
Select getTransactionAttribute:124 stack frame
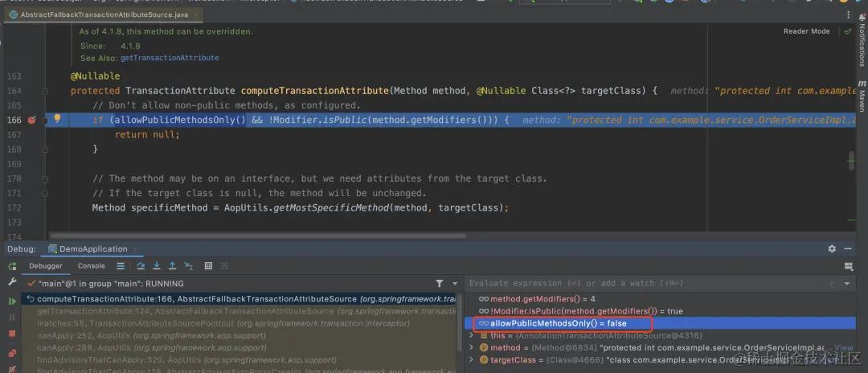point(240,311)
